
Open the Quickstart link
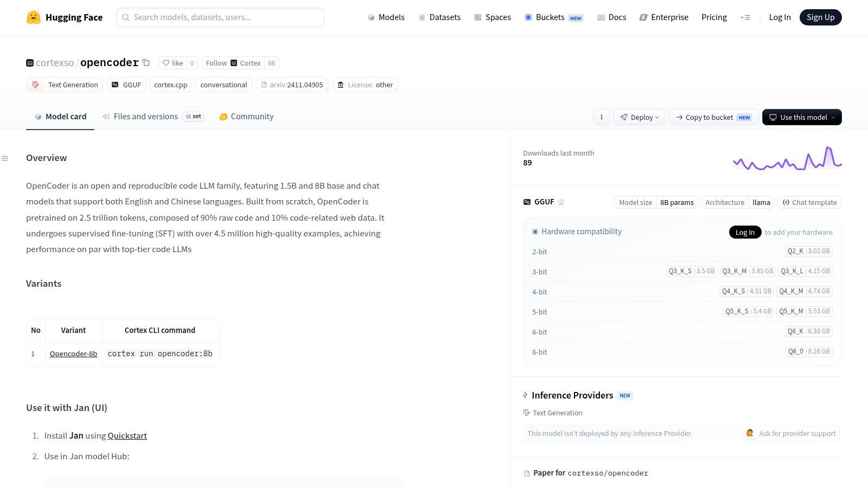pyautogui.click(x=127, y=436)
